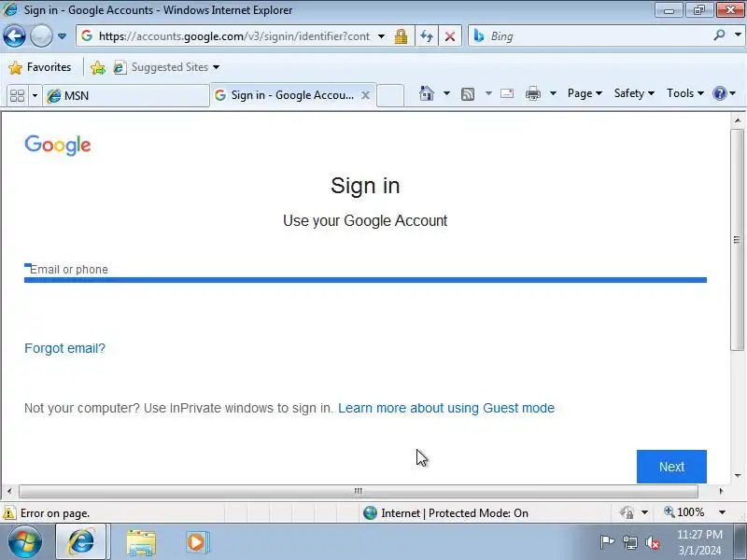Click the blue Next button
This screenshot has height=560, width=747.
pos(671,467)
